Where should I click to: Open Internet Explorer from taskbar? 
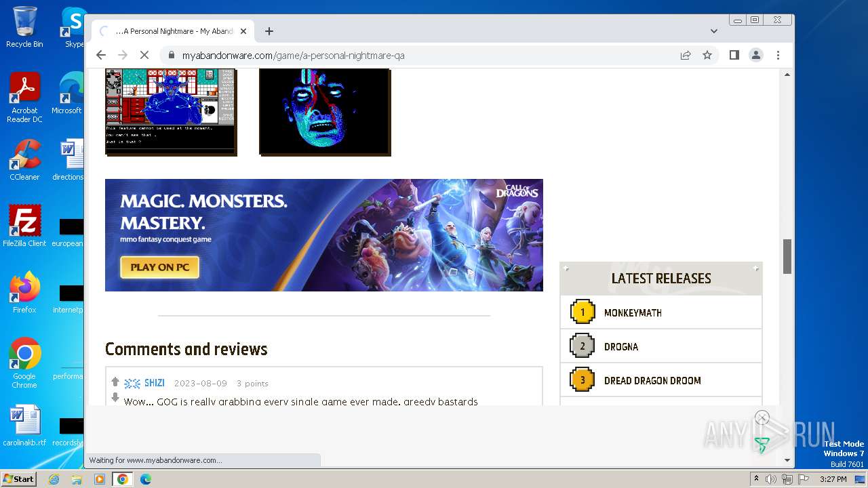(x=54, y=479)
